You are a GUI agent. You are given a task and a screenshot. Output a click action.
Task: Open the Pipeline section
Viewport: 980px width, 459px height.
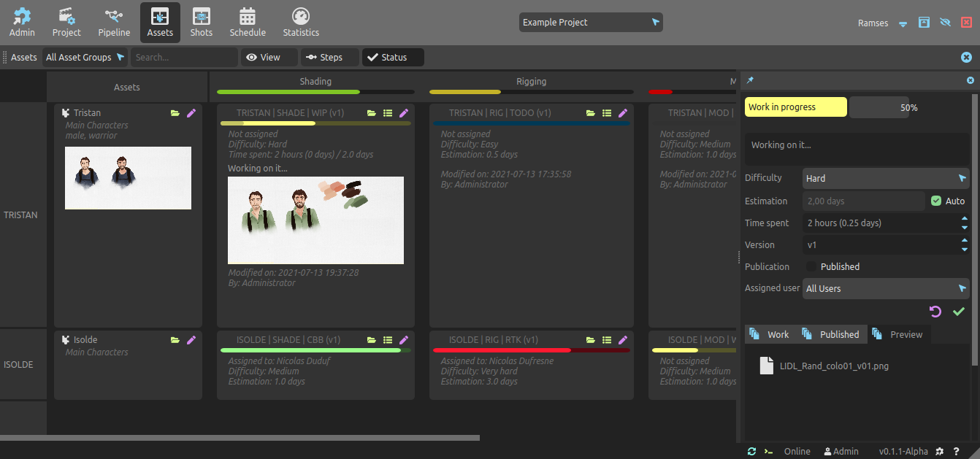(113, 22)
